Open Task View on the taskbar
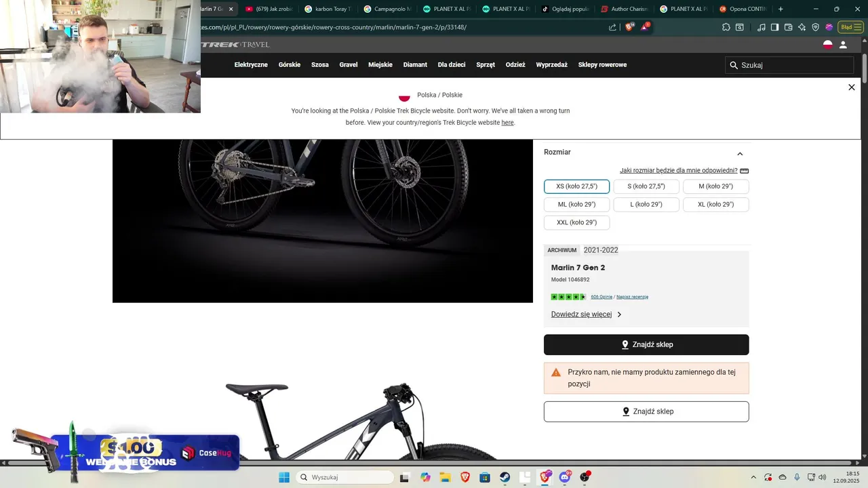Image resolution: width=868 pixels, height=488 pixels. [405, 477]
